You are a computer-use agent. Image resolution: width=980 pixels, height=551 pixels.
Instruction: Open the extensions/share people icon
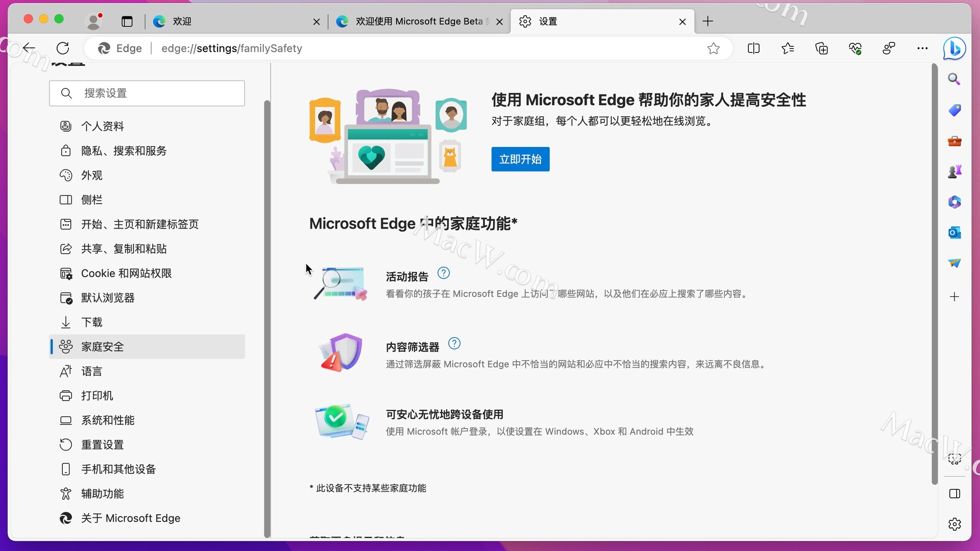coord(889,48)
